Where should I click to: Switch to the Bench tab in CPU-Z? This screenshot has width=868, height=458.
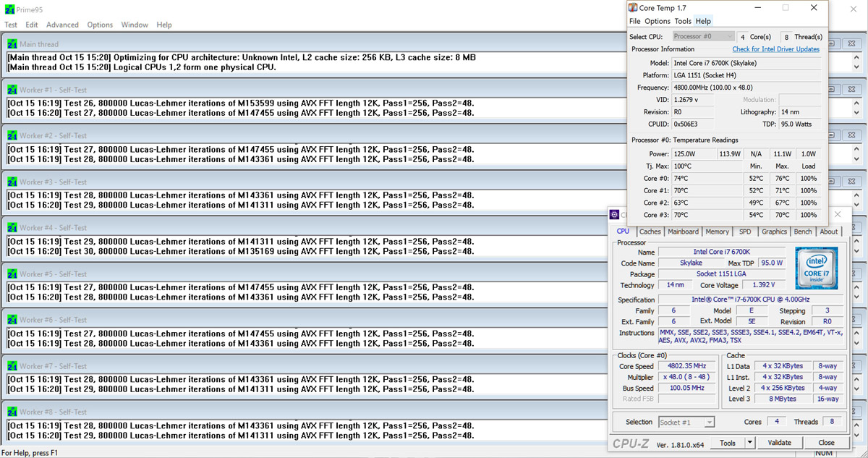[803, 232]
